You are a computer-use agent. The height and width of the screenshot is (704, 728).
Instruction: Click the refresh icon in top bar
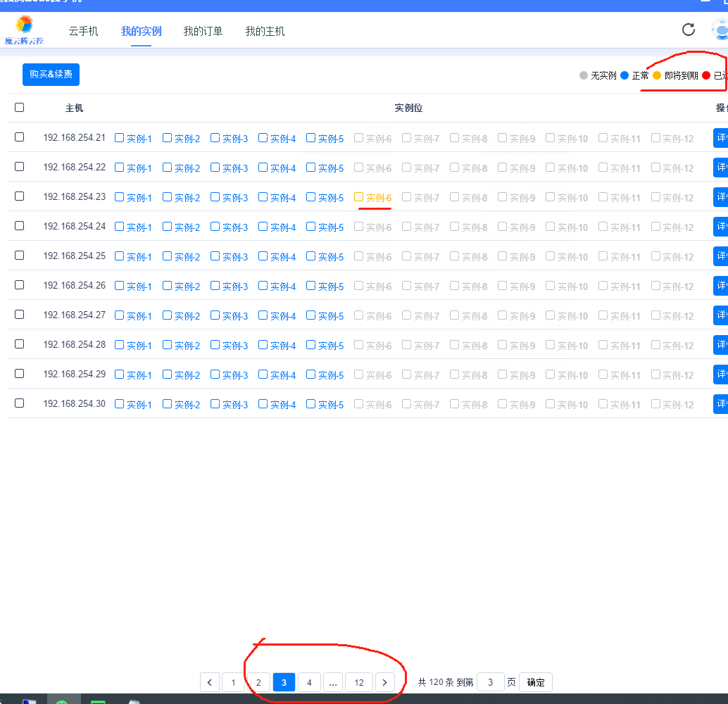pos(689,30)
